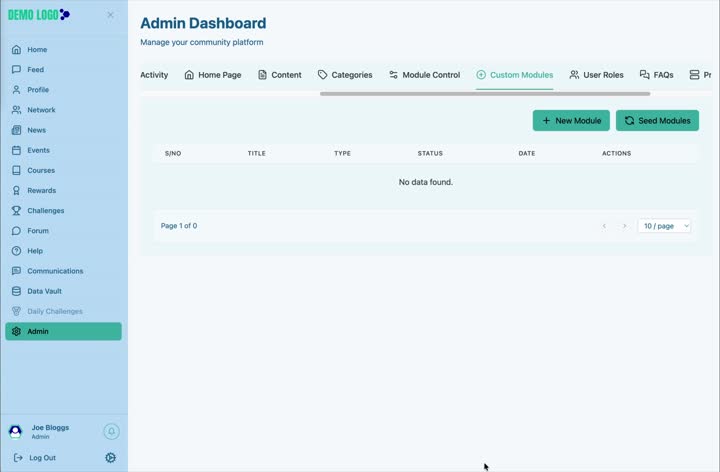
Task: Click the Module Control sliders icon
Action: [394, 75]
